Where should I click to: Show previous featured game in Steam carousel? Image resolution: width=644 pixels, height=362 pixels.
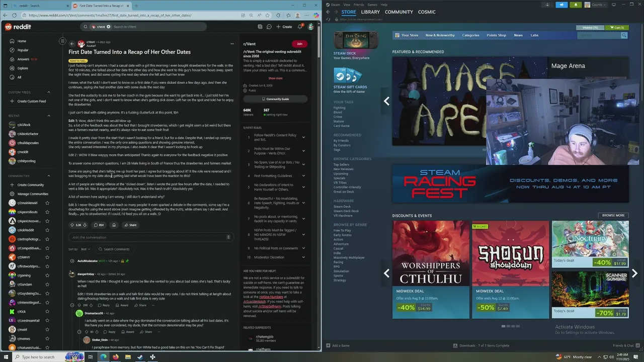[386, 101]
